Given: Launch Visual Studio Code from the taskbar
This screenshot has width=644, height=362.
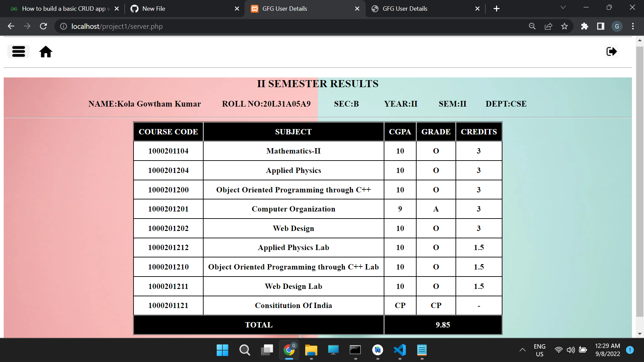Looking at the screenshot, I should 400,351.
